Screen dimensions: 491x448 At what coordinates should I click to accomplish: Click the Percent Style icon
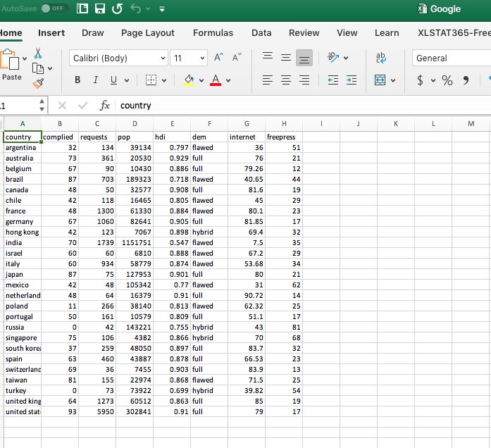pos(447,80)
